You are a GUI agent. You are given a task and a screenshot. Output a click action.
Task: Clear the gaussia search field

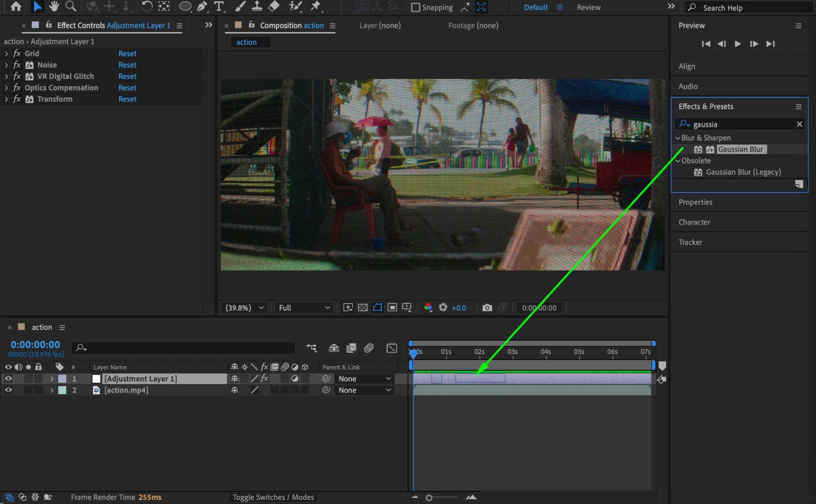coord(799,124)
